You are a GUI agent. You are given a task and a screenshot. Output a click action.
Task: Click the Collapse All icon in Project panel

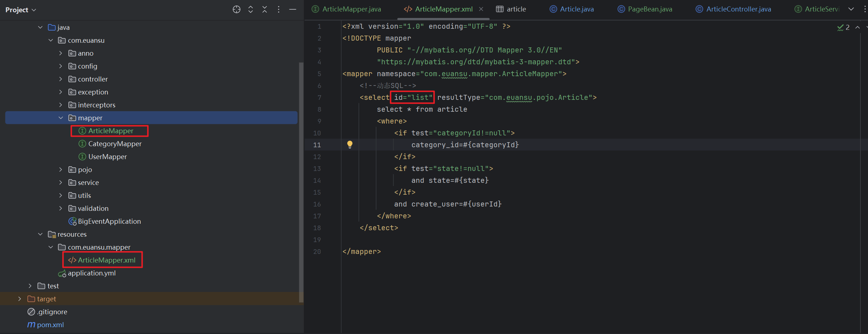[x=265, y=10]
